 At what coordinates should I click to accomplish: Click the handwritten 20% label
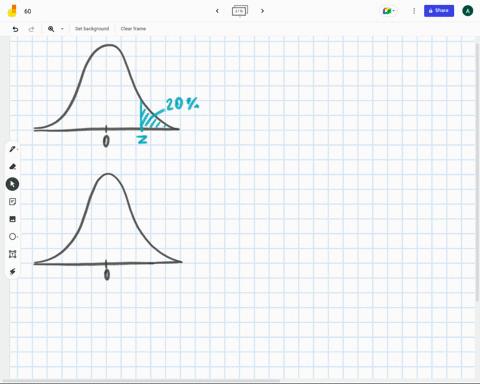coord(182,104)
